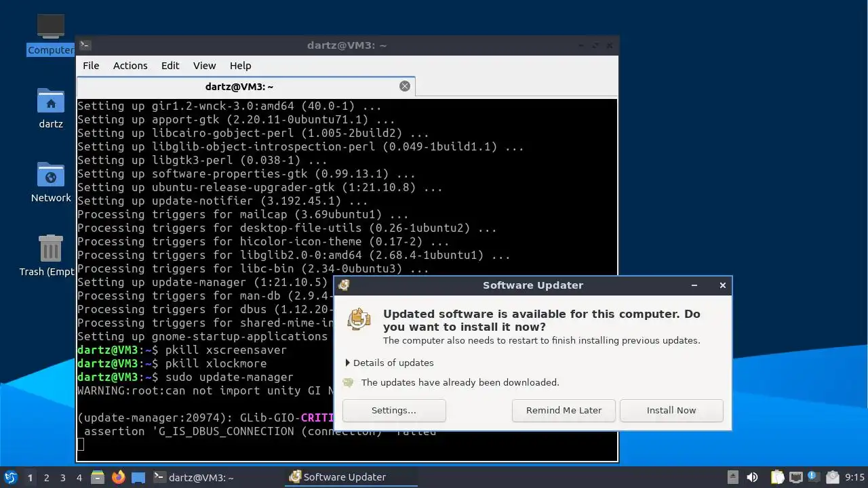Click 'The updates have already been downloaded.' text
Screen dimensions: 868x488
tap(460, 382)
